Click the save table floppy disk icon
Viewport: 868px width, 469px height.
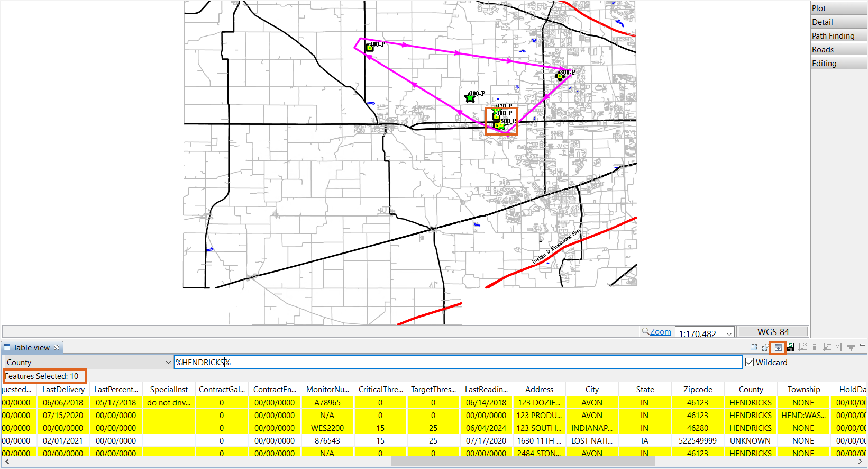[790, 347]
